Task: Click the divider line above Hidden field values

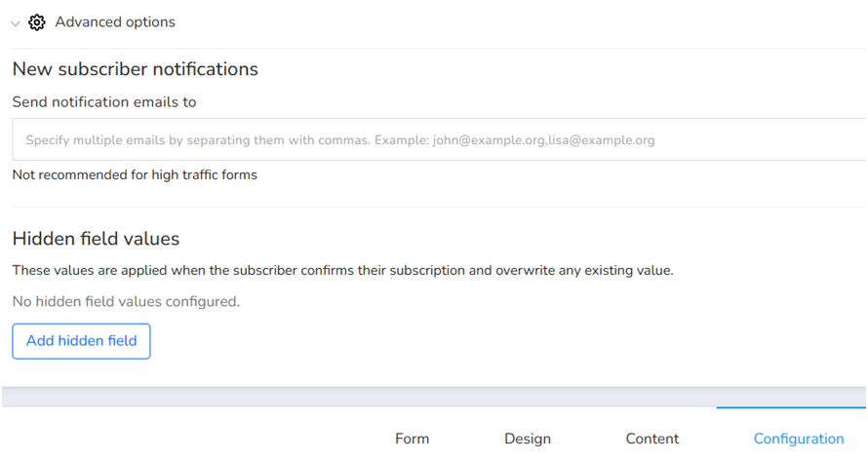Action: click(x=439, y=207)
